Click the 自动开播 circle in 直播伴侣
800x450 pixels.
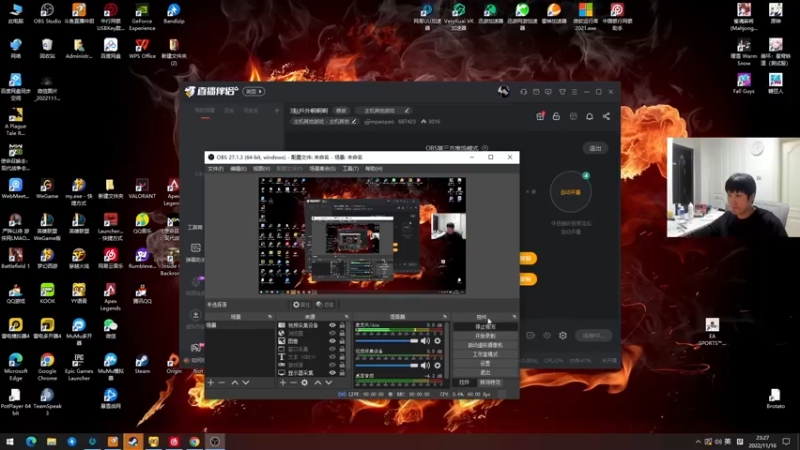[x=570, y=192]
